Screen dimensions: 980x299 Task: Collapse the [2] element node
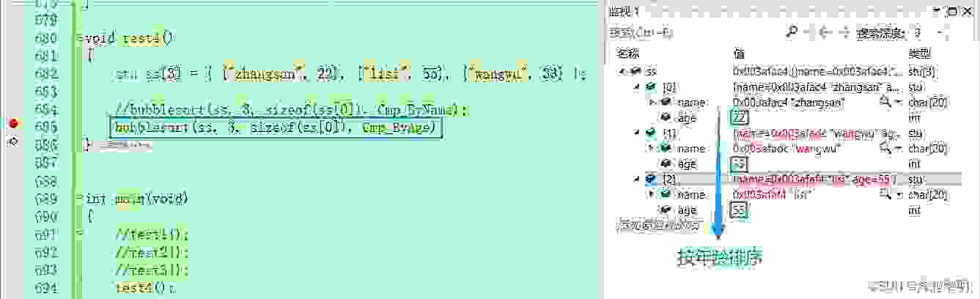pyautogui.click(x=638, y=180)
